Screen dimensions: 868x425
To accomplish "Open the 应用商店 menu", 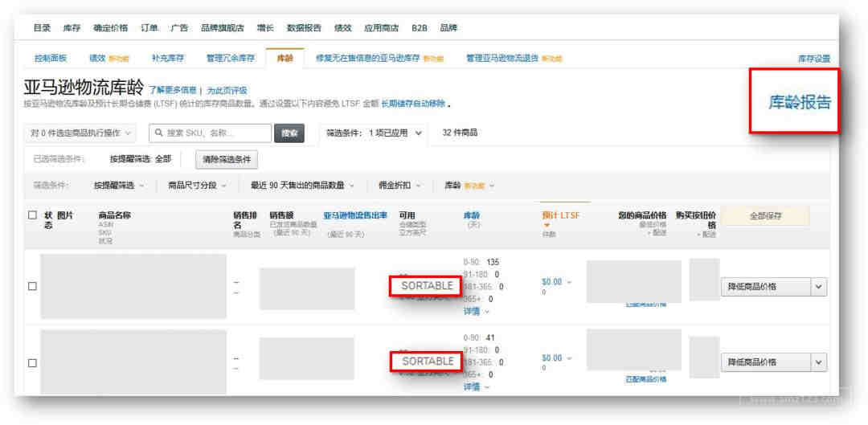I will pyautogui.click(x=382, y=27).
